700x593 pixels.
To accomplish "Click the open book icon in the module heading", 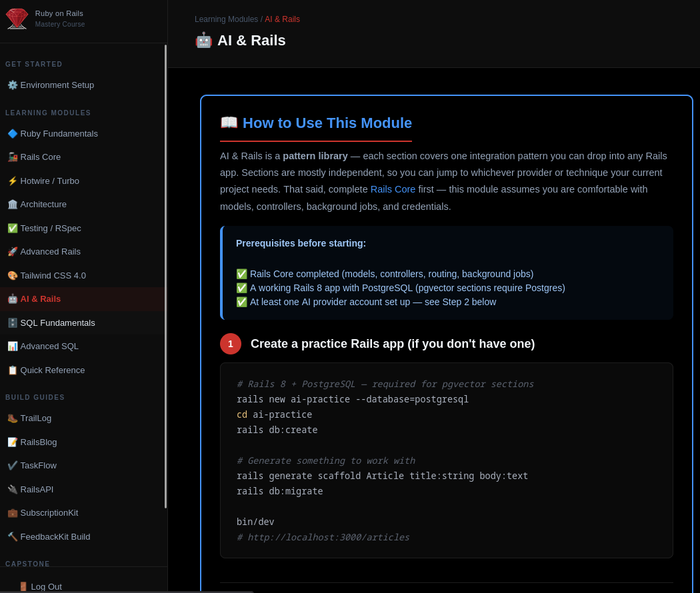I will (229, 122).
